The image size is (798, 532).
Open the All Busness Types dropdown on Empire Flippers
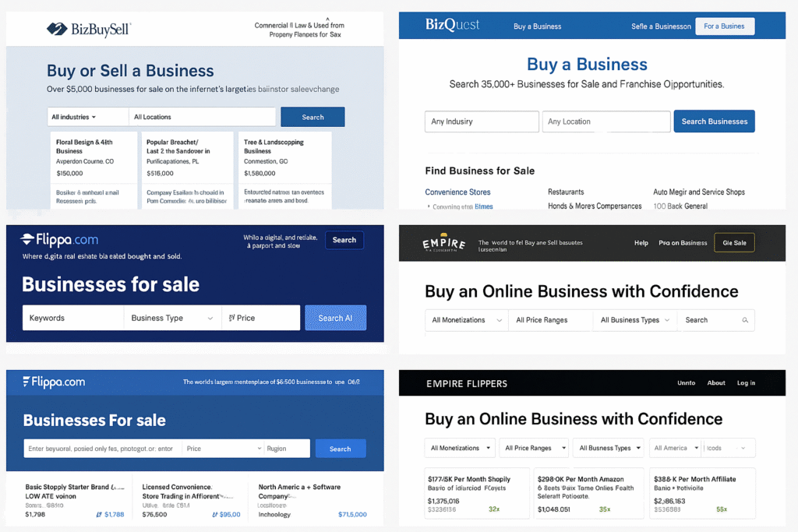(x=608, y=448)
